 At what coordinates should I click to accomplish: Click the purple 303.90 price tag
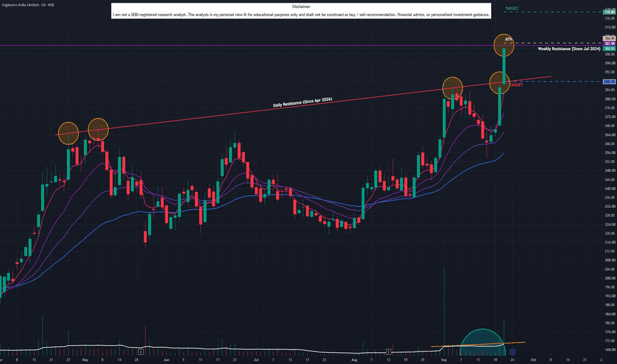(x=609, y=43)
